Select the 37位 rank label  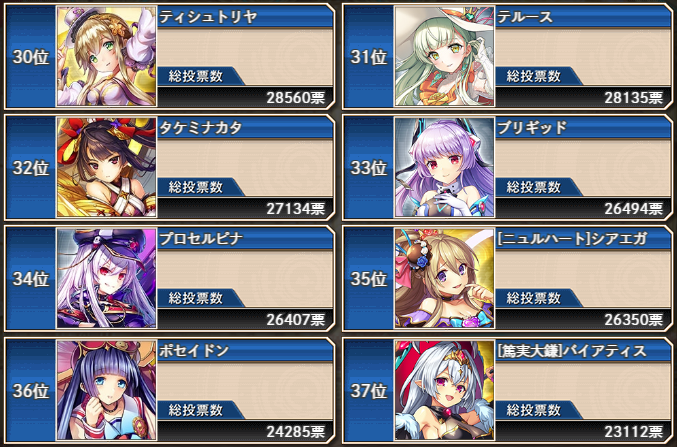click(x=369, y=390)
